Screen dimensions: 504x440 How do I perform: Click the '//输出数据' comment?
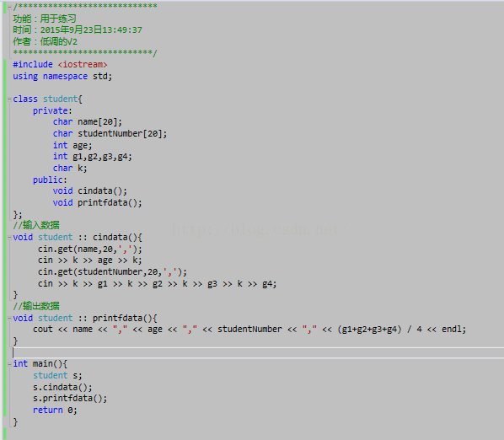(x=36, y=306)
